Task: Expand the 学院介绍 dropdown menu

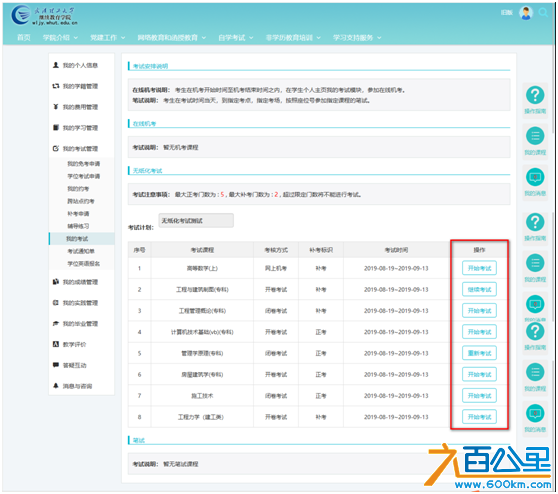Action: coord(60,37)
